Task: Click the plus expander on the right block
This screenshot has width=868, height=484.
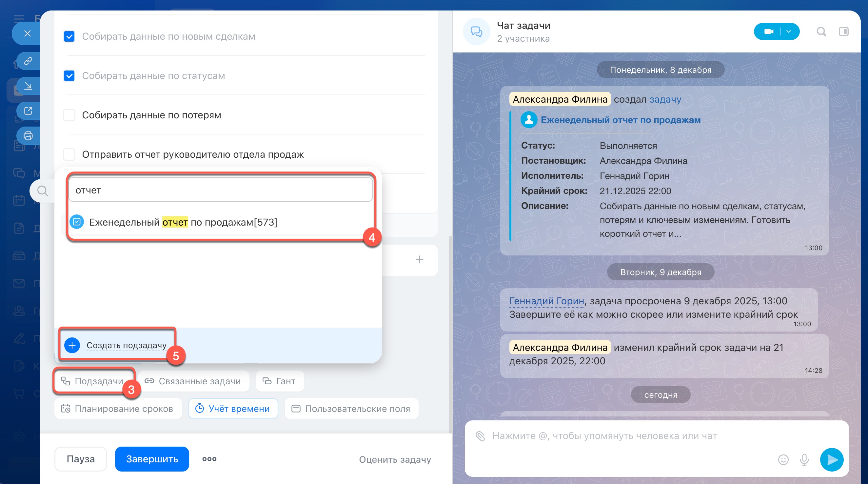Action: (x=419, y=259)
